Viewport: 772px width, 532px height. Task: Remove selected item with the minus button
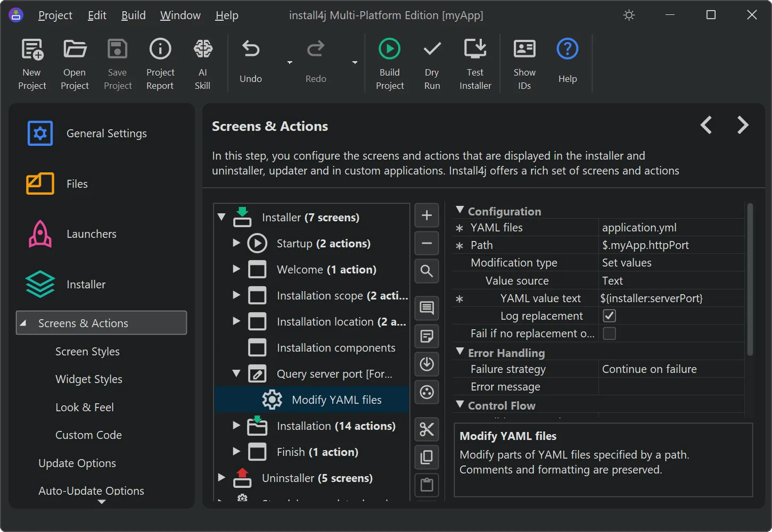(426, 243)
